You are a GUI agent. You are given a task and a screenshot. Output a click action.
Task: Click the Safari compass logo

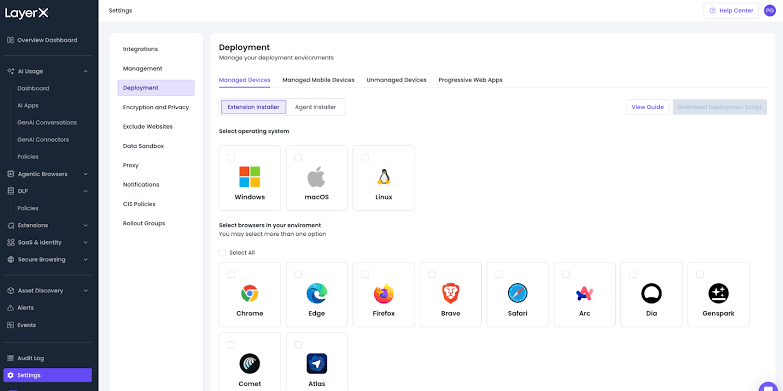tap(517, 294)
